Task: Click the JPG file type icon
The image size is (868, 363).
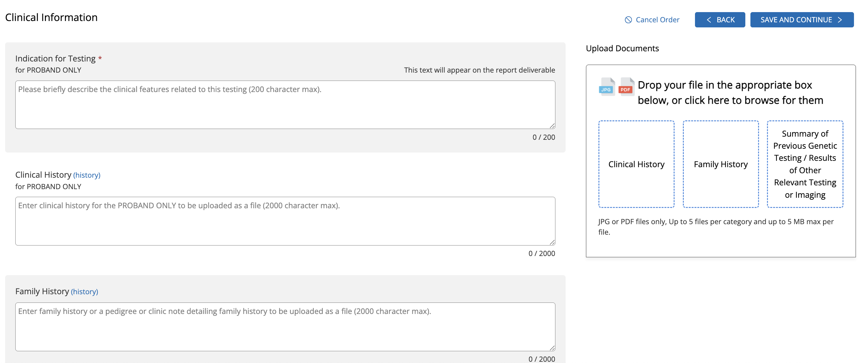Action: point(606,87)
